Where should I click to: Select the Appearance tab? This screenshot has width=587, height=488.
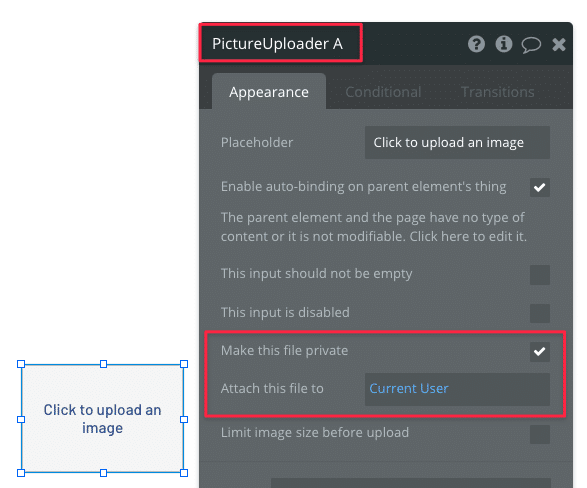click(269, 92)
